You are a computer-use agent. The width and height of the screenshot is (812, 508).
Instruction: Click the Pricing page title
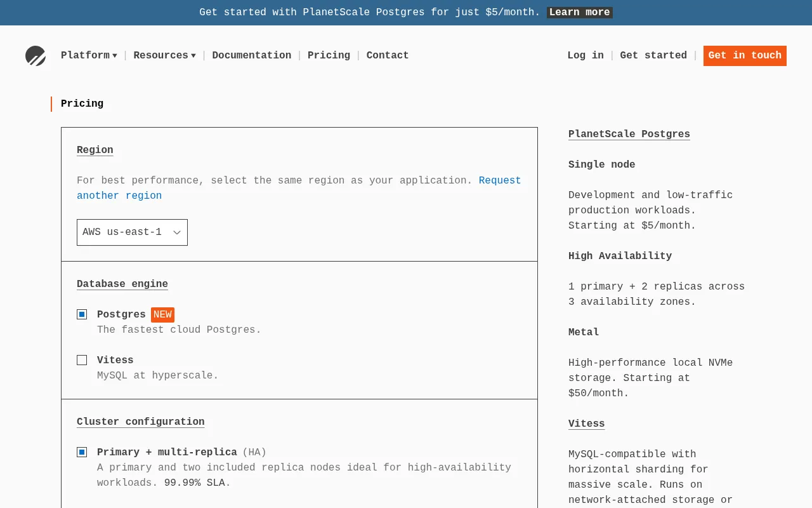(x=82, y=104)
